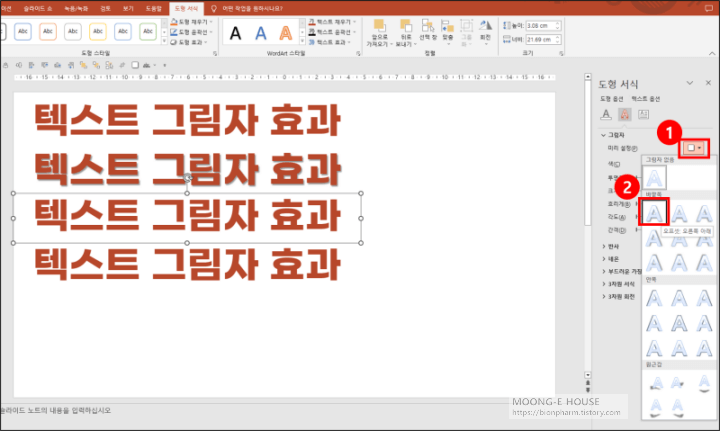Click 텍스트 윤곽선 (Text Outline)
720x431 pixels.
pos(332,32)
